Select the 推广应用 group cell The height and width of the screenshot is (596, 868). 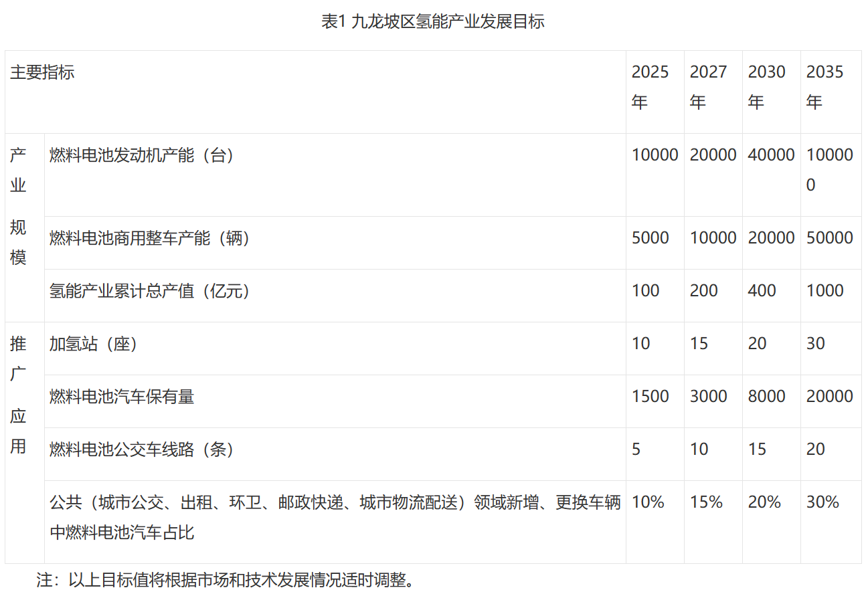(25, 442)
